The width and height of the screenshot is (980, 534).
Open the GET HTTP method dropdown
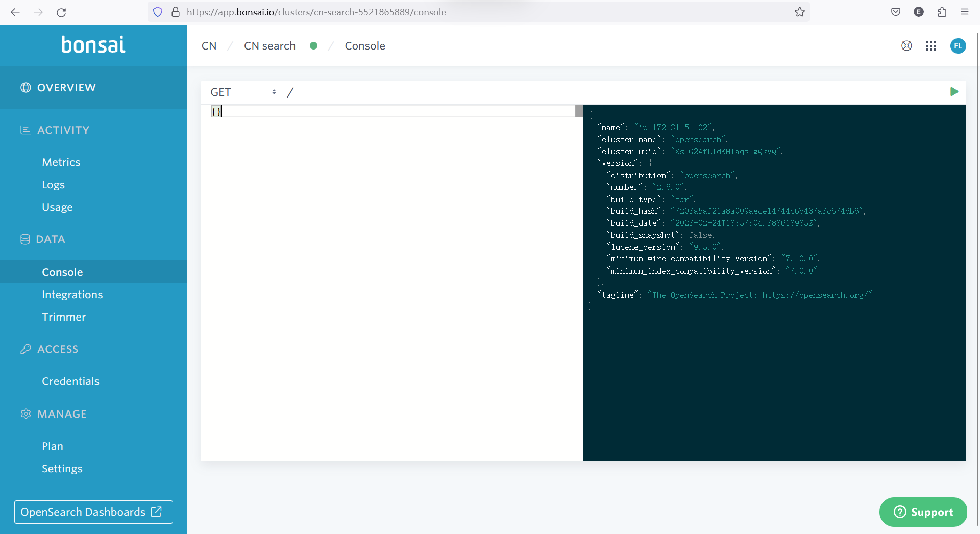[x=243, y=92]
